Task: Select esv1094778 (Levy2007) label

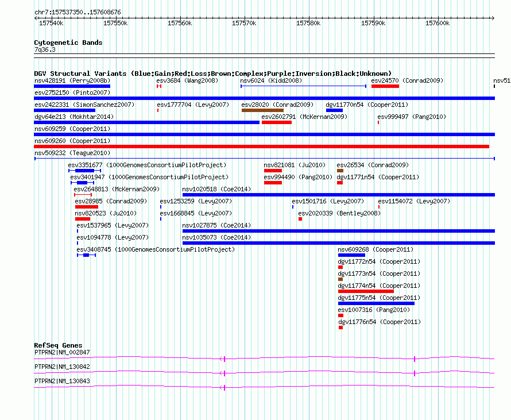Action: [113, 237]
